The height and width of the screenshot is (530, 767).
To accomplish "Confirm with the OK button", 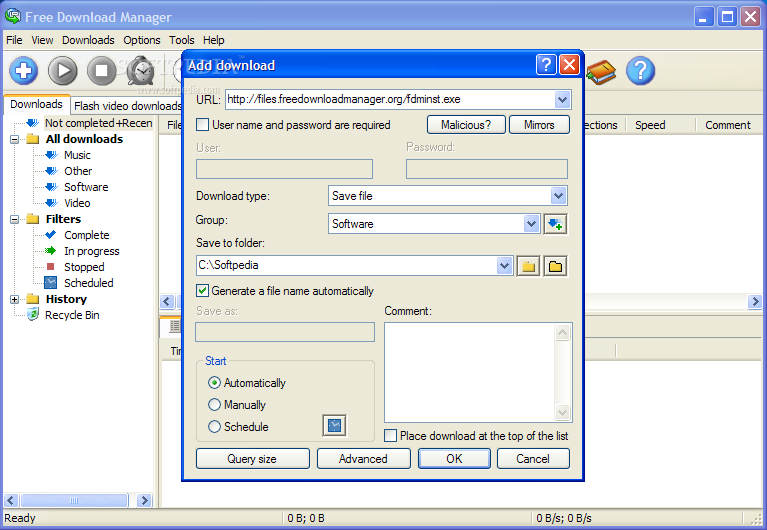I will click(454, 459).
